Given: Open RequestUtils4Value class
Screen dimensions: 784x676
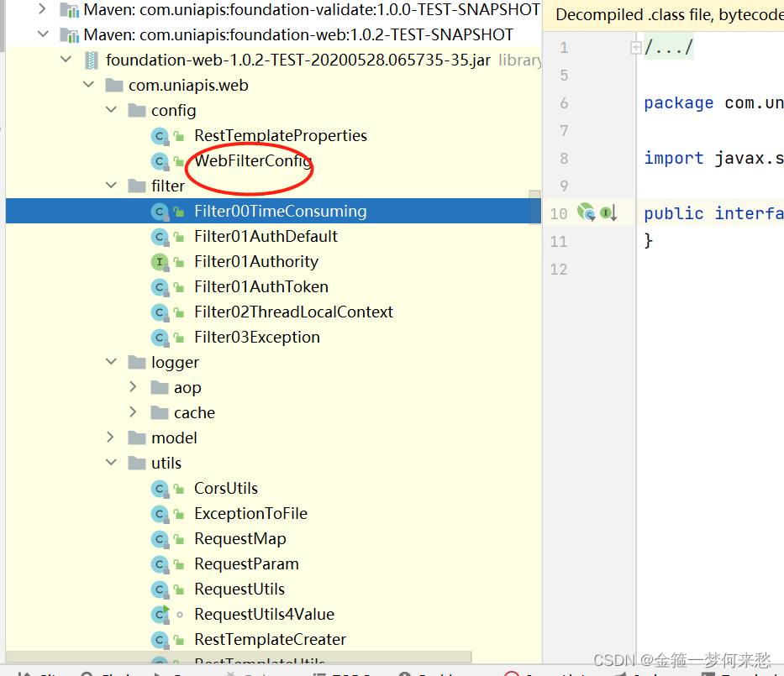Looking at the screenshot, I should [x=265, y=614].
